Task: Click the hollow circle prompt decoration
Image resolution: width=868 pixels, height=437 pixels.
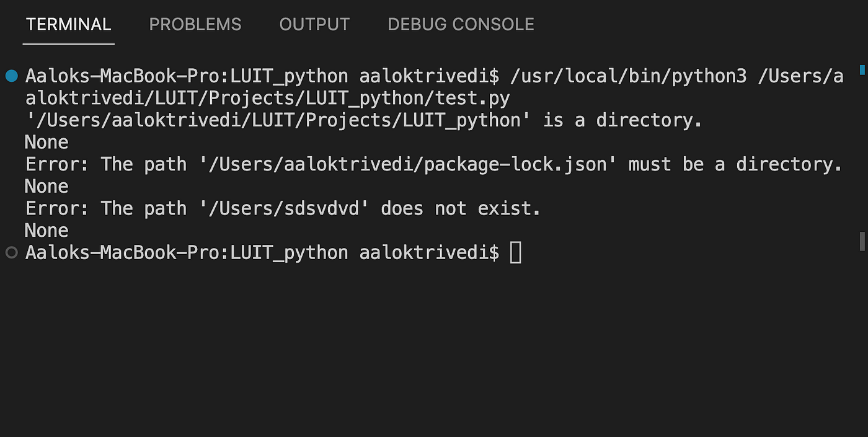Action: 11,252
